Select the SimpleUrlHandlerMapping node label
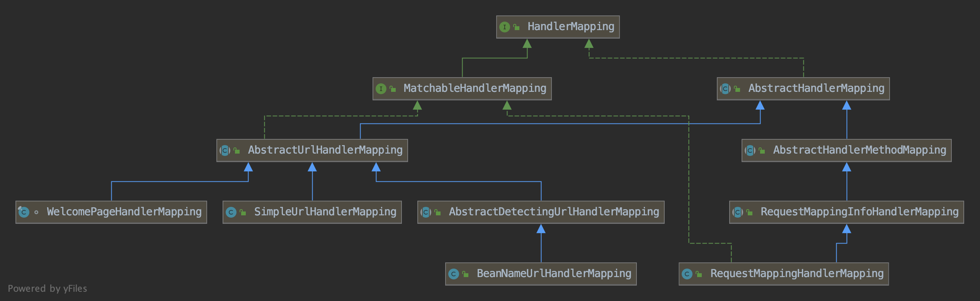The height and width of the screenshot is (301, 980). pyautogui.click(x=325, y=212)
